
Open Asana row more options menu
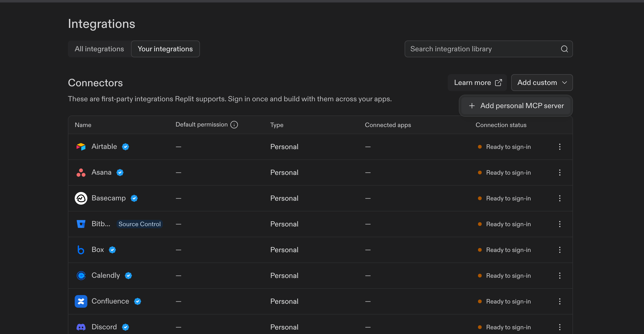[x=560, y=173]
